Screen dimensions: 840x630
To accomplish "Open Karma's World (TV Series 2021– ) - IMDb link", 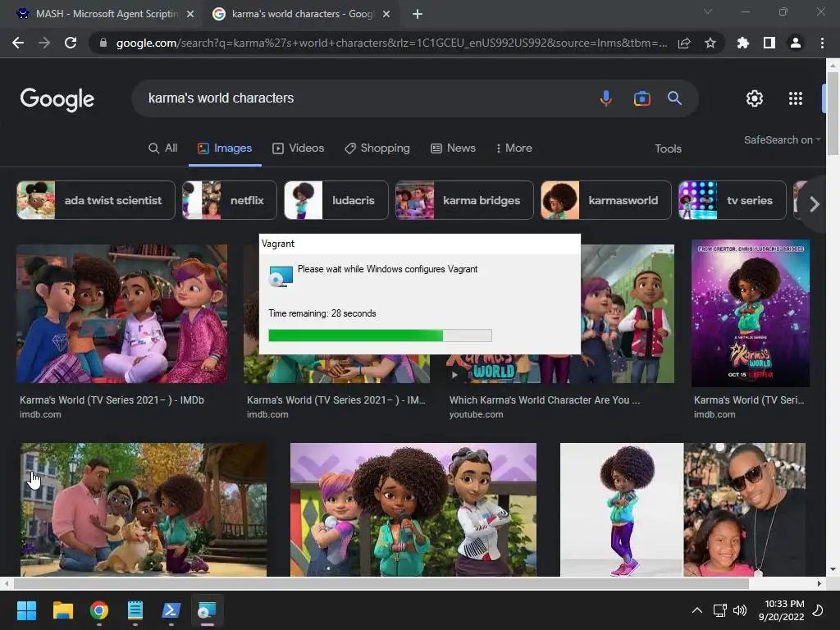I will [112, 400].
